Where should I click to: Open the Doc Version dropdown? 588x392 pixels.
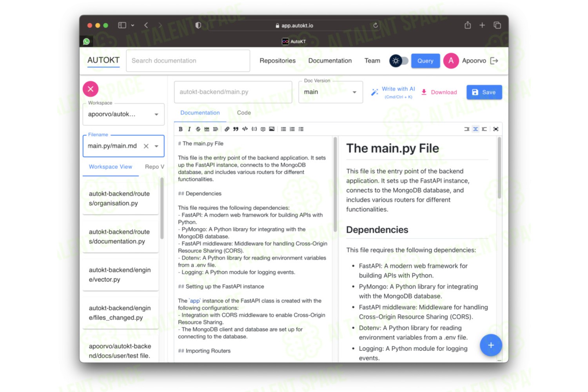coord(330,92)
